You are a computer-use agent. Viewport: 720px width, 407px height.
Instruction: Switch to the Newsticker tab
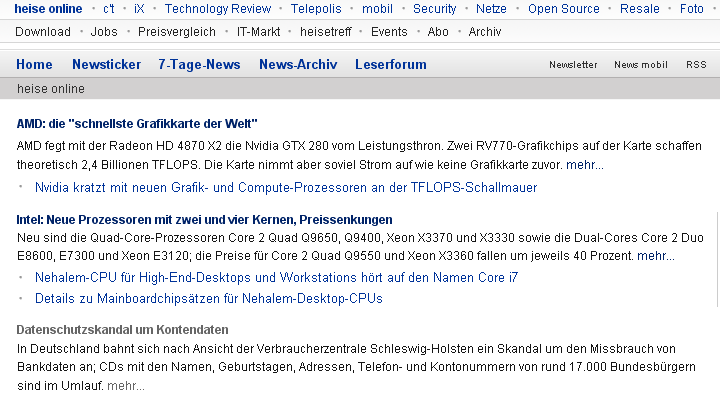coord(107,64)
